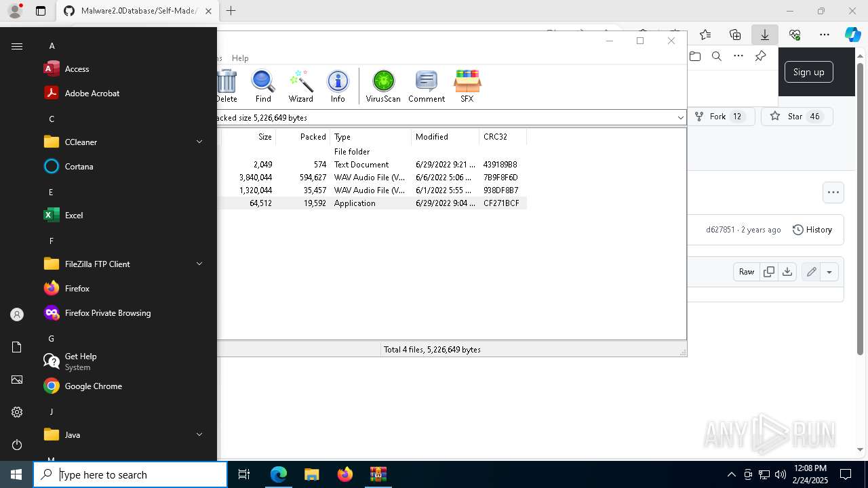Star the GitHub repository
The width and height of the screenshot is (868, 488).
[797, 117]
